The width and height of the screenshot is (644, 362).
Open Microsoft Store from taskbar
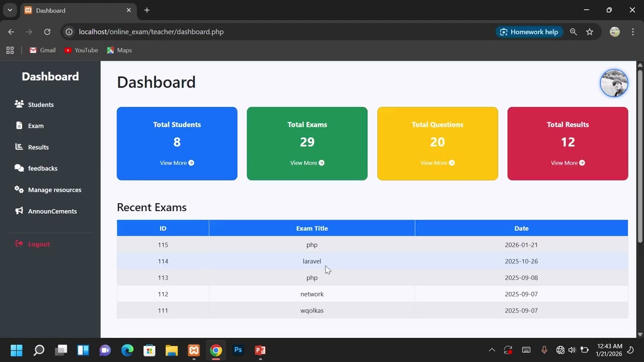tap(149, 350)
